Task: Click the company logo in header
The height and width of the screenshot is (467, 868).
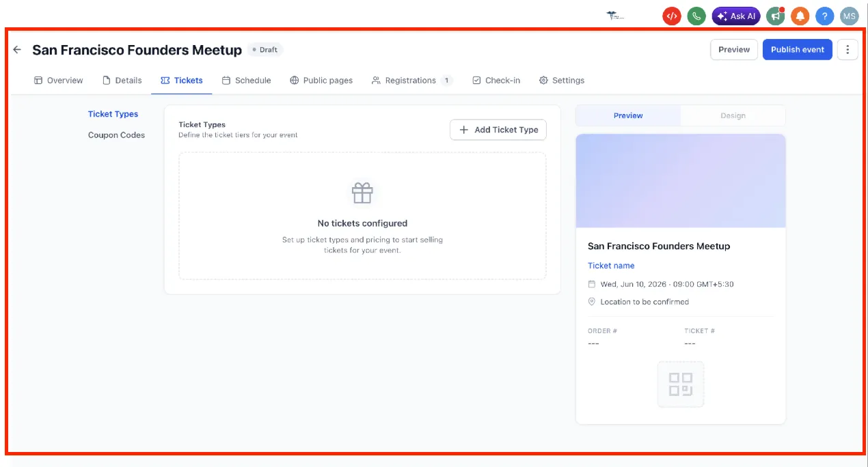Action: click(x=615, y=16)
